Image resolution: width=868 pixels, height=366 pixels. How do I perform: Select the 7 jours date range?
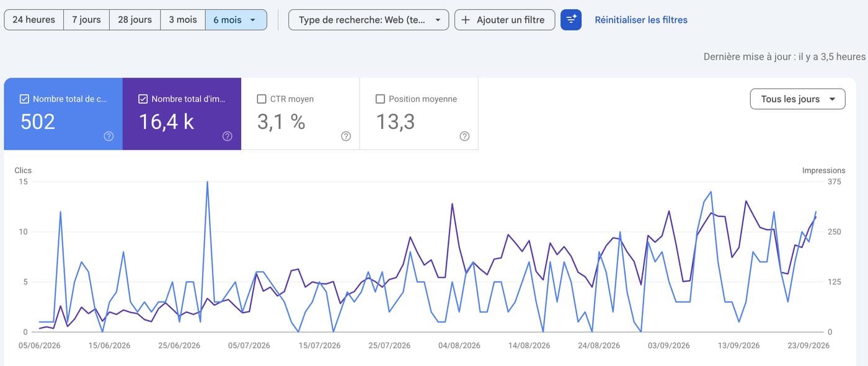(x=86, y=20)
